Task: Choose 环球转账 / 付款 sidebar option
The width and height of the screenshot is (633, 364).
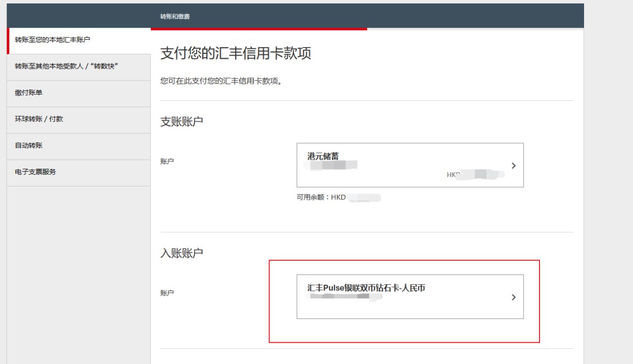Action: pos(79,120)
